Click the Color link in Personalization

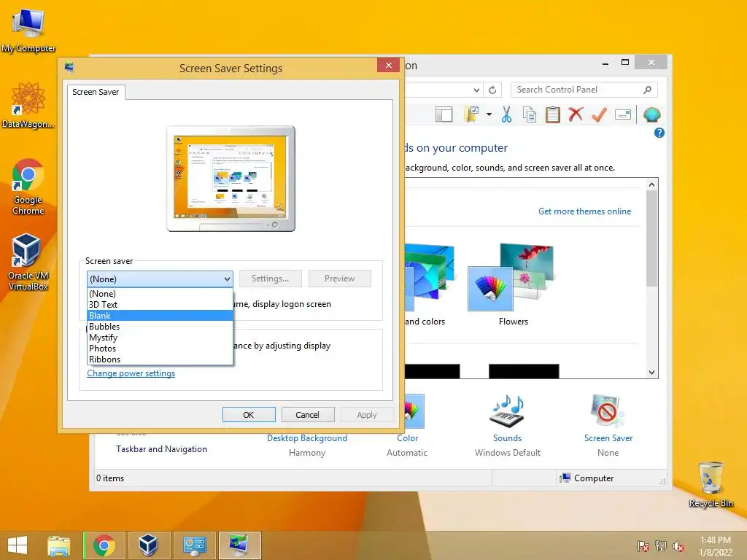407,438
